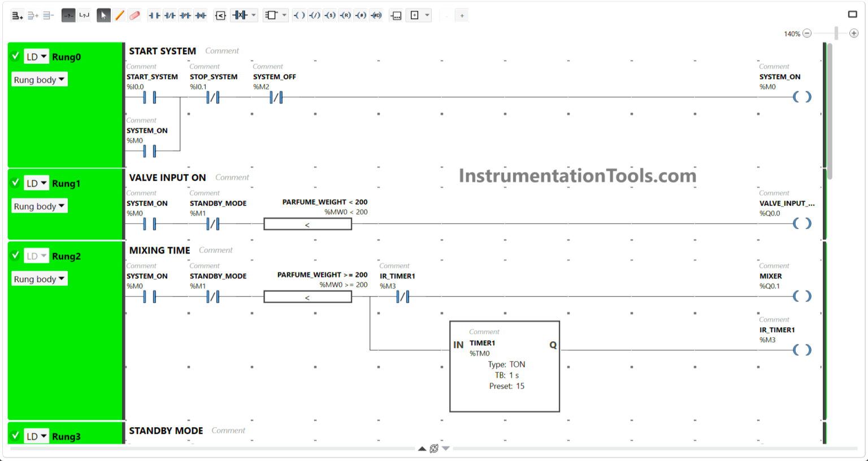Select MIXER %Q0.1 output coil

tap(802, 296)
